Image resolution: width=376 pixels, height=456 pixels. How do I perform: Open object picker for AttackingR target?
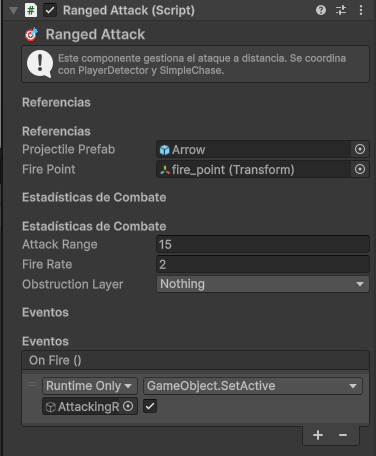pyautogui.click(x=129, y=406)
